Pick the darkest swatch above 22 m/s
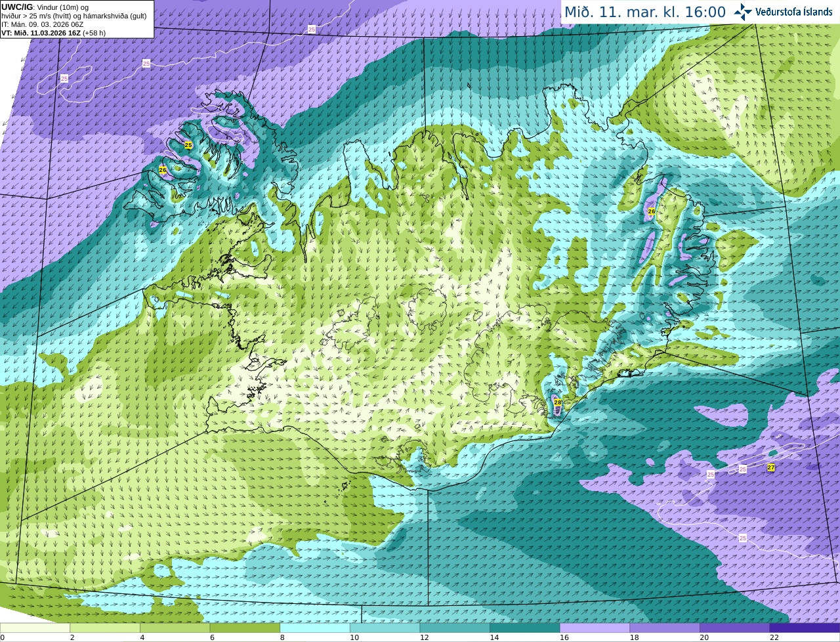This screenshot has height=642, width=840. point(805,628)
